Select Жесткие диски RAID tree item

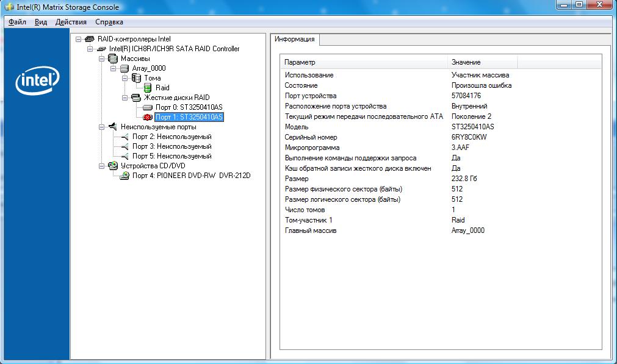[177, 98]
